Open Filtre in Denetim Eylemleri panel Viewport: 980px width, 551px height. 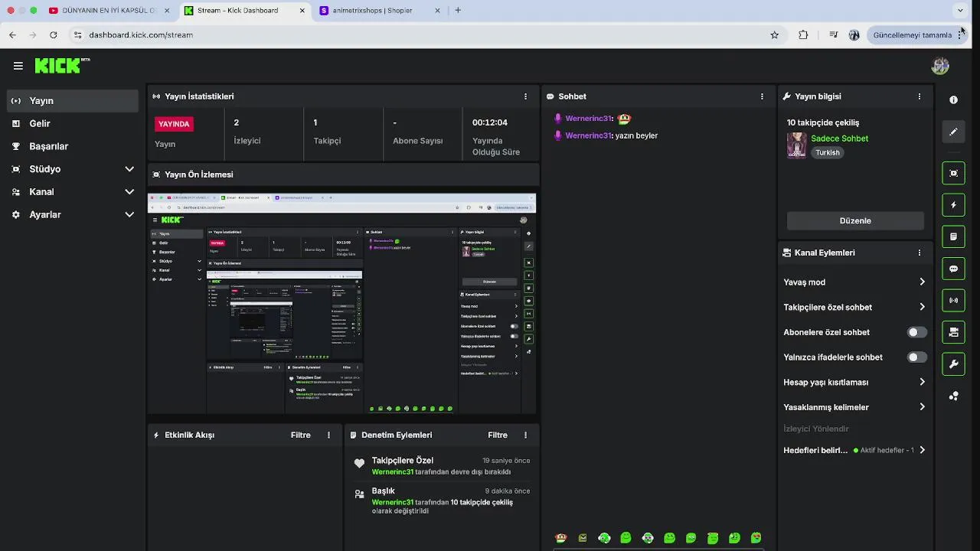click(x=498, y=435)
